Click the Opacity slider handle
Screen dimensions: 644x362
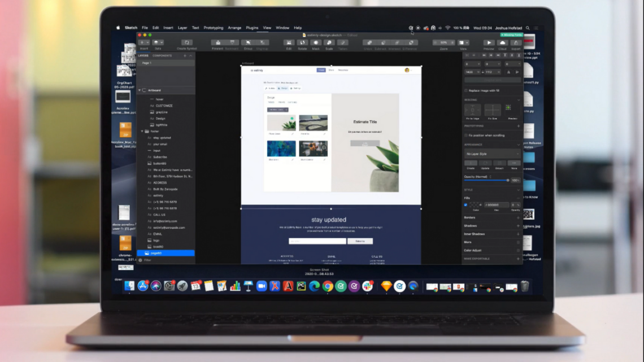pos(507,180)
